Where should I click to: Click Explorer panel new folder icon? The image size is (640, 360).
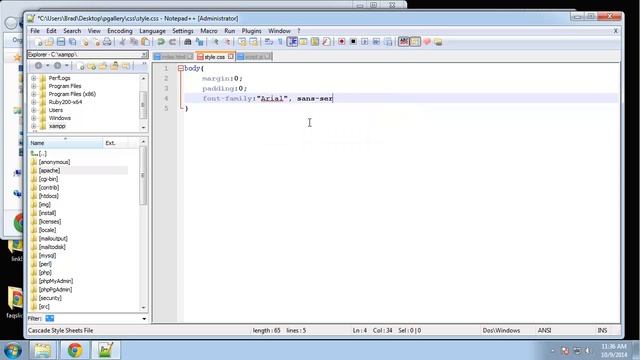coord(91,66)
